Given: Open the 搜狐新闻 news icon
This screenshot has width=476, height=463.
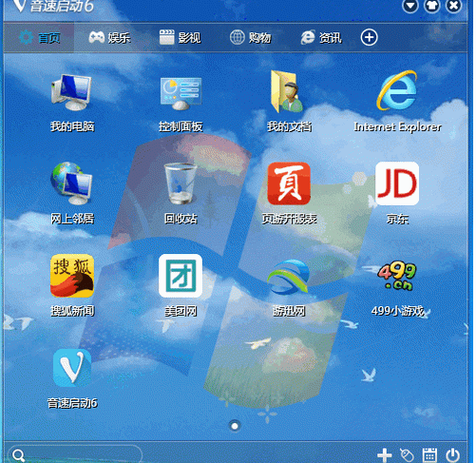Looking at the screenshot, I should tap(72, 276).
